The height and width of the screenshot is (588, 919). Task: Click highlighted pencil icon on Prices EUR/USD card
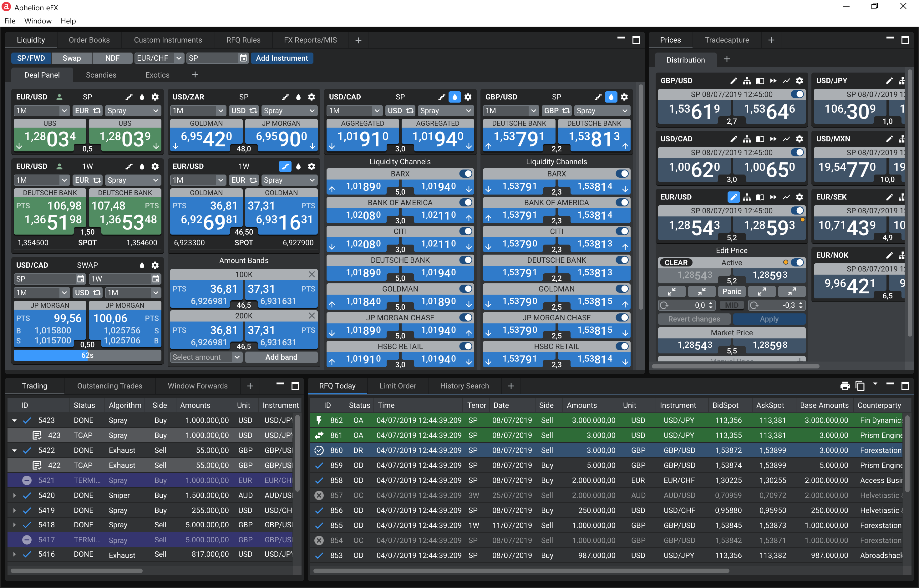point(733,197)
